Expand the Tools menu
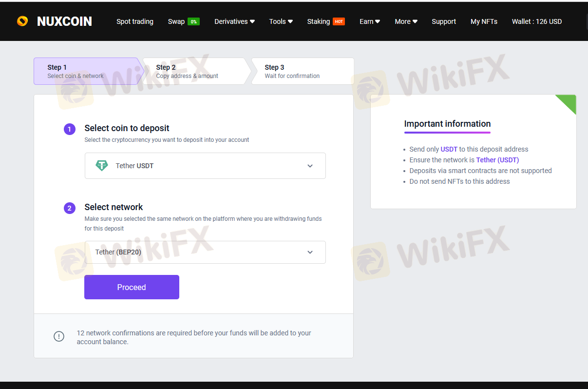 point(281,21)
